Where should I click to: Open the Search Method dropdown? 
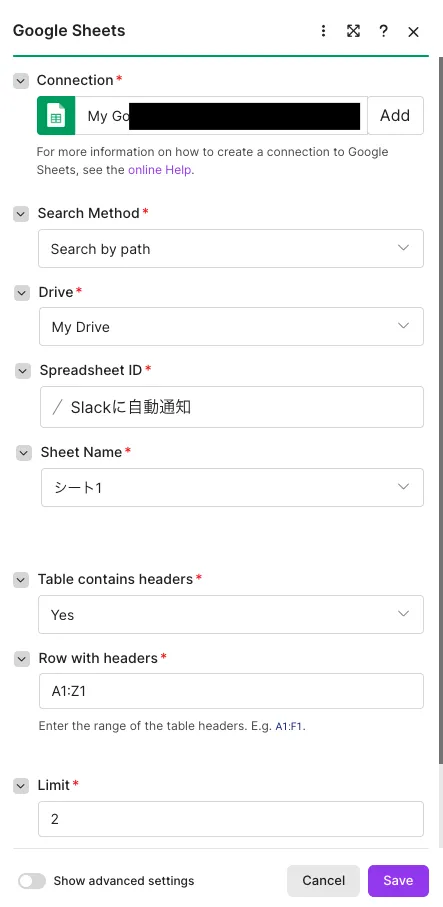click(x=231, y=249)
